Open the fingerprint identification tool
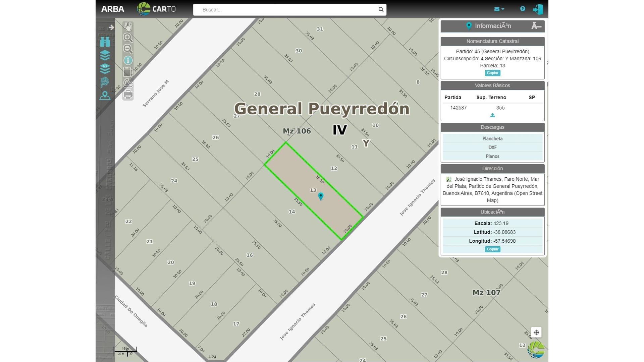The width and height of the screenshot is (644, 362). point(105,82)
